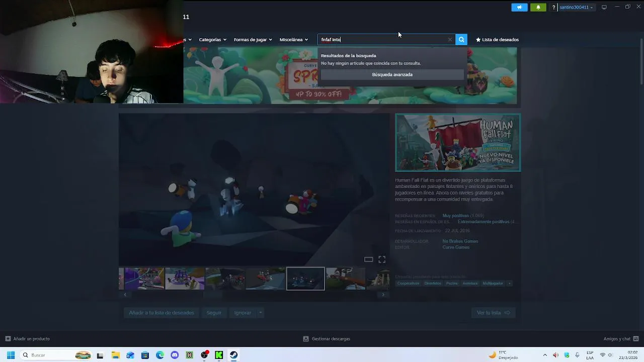
Task: Click the right arrow of the thumbnail strip
Action: click(383, 295)
